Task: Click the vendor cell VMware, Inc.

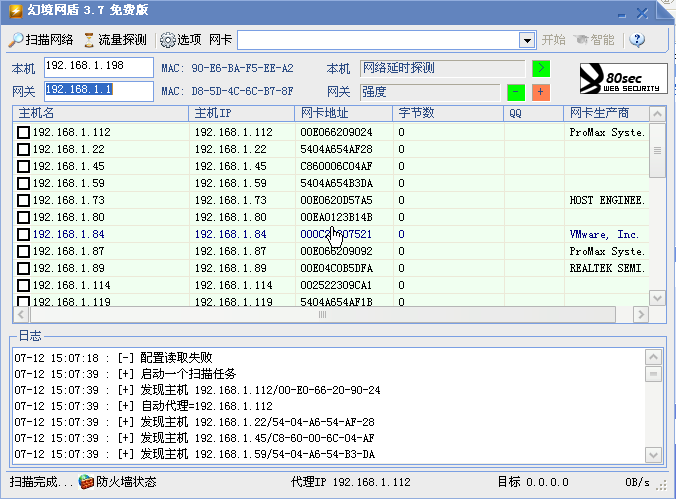Action: (x=604, y=234)
